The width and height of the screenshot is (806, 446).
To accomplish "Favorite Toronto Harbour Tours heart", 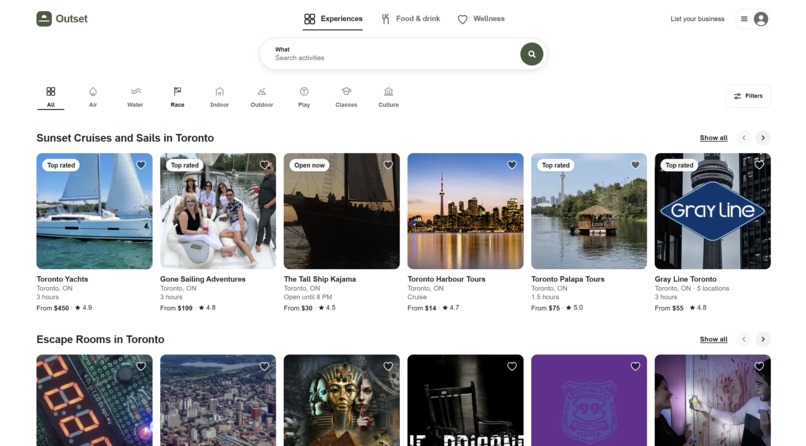I will tap(512, 165).
